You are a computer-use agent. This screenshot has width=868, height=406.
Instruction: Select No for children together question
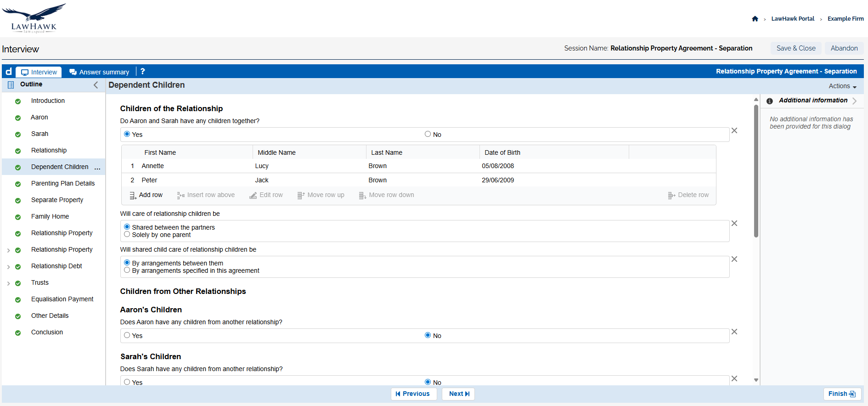[428, 134]
